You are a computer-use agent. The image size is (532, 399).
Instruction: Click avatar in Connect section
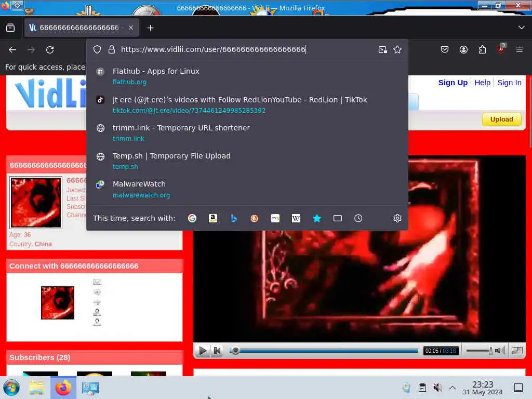pyautogui.click(x=57, y=303)
